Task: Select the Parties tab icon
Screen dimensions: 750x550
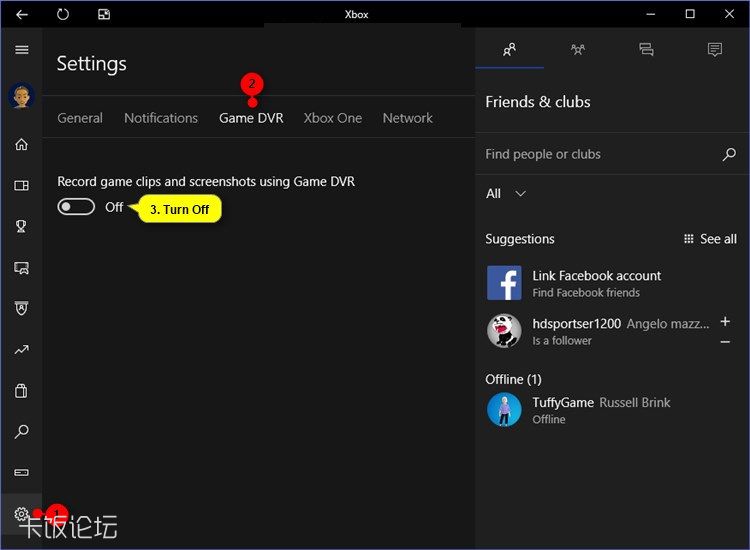Action: [578, 49]
